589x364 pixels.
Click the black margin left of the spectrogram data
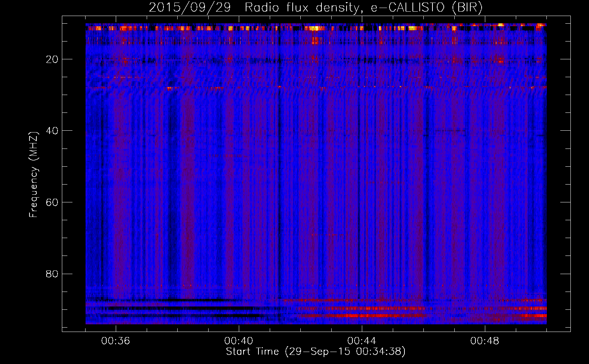(74, 175)
